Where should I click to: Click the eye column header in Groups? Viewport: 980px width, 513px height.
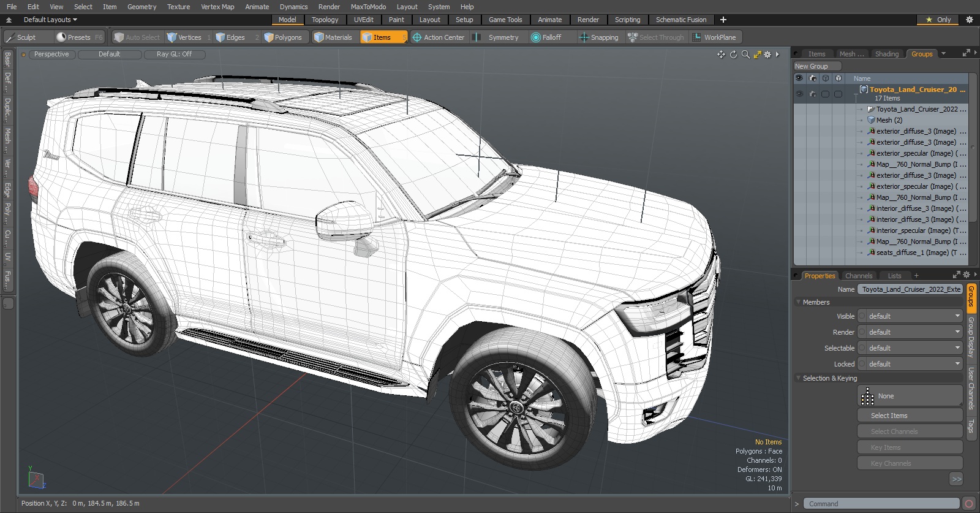[x=799, y=78]
